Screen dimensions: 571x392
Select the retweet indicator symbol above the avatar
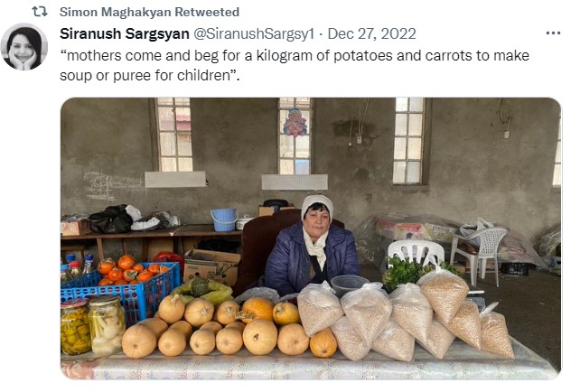[x=40, y=12]
